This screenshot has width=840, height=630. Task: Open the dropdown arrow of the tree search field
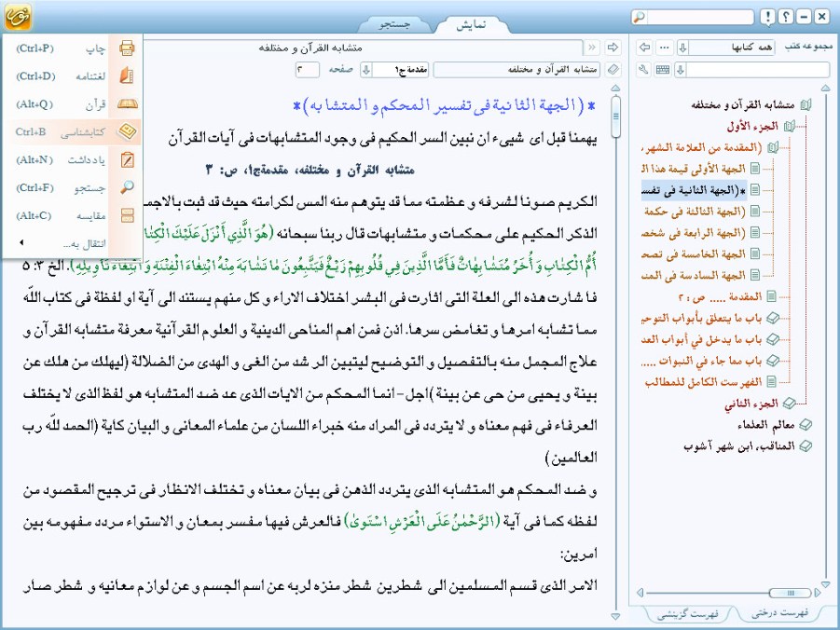[x=681, y=70]
